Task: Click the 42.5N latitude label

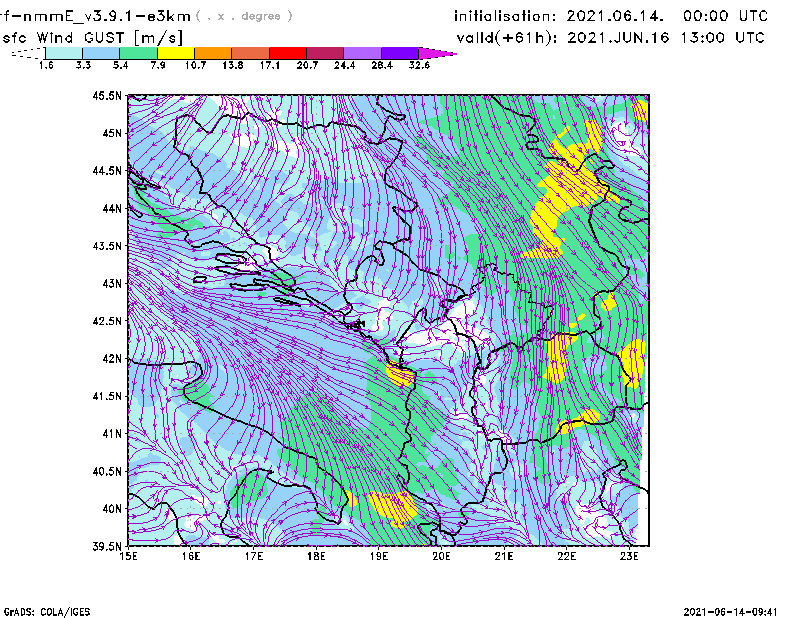Action: point(107,321)
